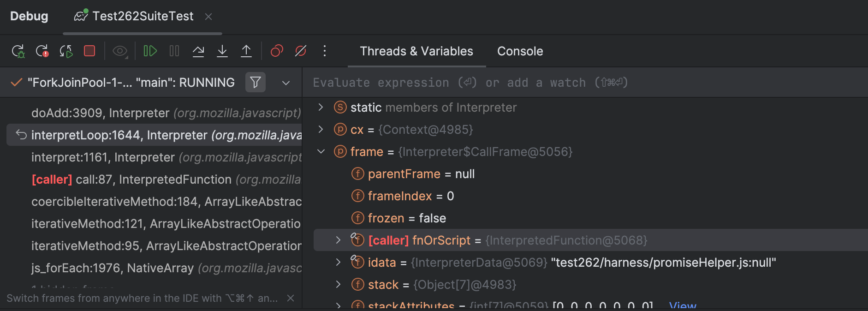Viewport: 868px width, 311px height.
Task: Click the Step Into icon
Action: tap(222, 51)
